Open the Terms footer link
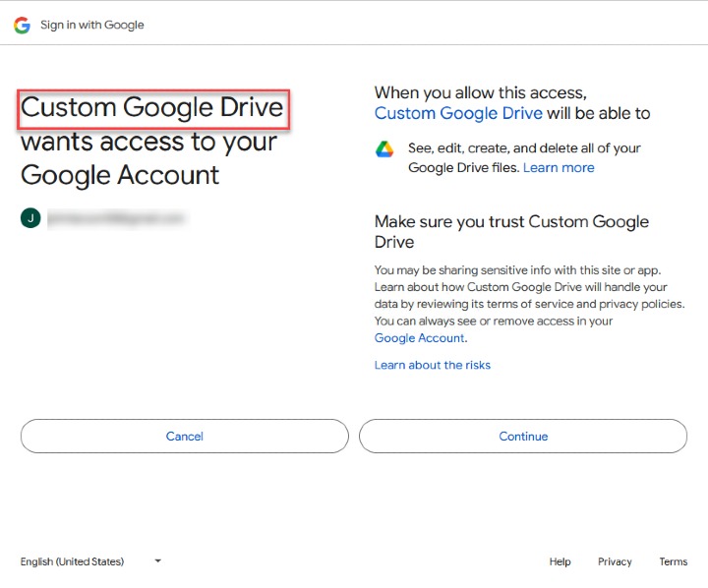Screen dimensions: 708x588 click(x=673, y=561)
